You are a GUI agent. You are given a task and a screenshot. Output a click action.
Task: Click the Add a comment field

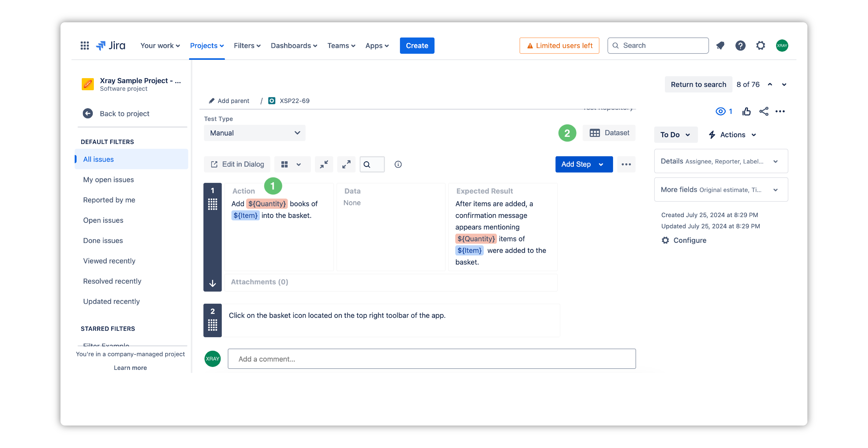[x=431, y=359]
